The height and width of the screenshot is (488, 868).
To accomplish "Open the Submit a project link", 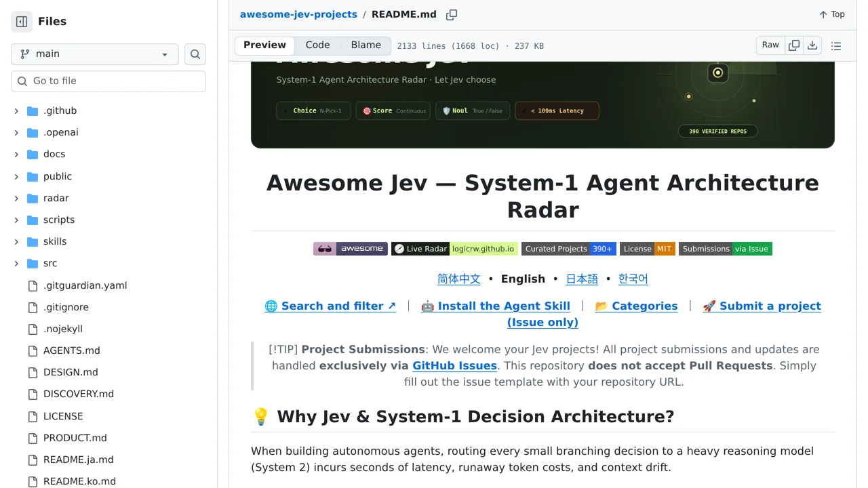I will (762, 306).
